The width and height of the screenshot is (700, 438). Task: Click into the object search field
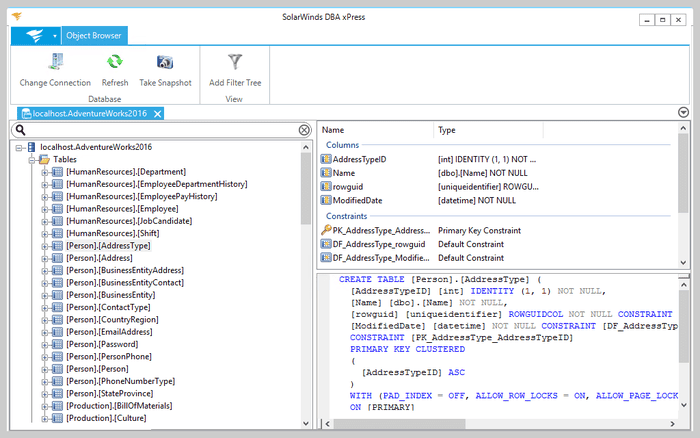pyautogui.click(x=161, y=130)
